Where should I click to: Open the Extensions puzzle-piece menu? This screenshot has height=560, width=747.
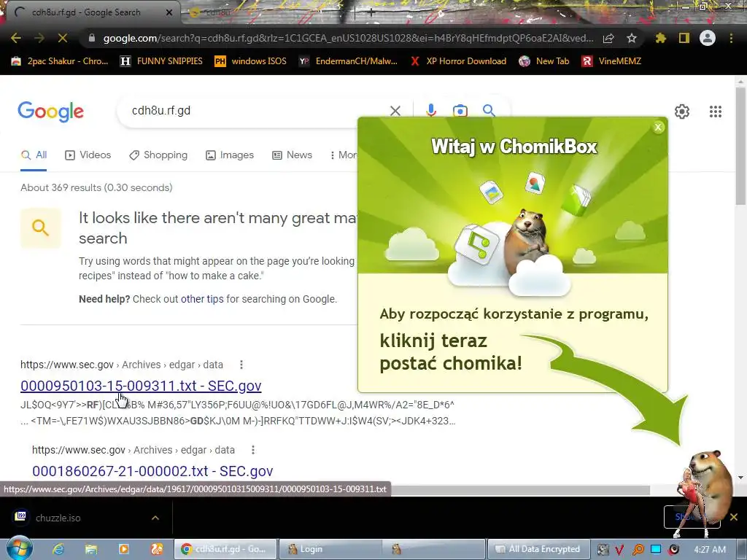click(x=661, y=38)
